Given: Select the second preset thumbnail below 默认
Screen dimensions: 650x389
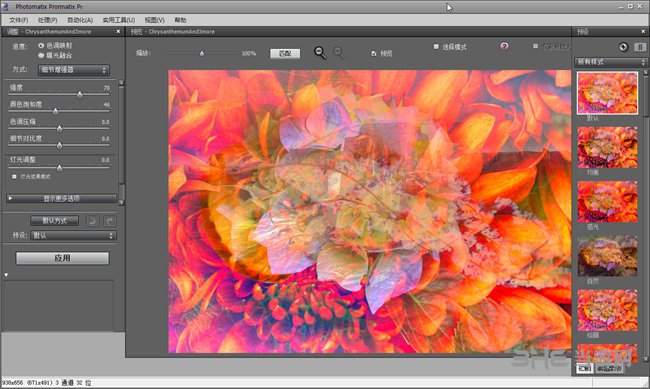Looking at the screenshot, I should click(607, 147).
